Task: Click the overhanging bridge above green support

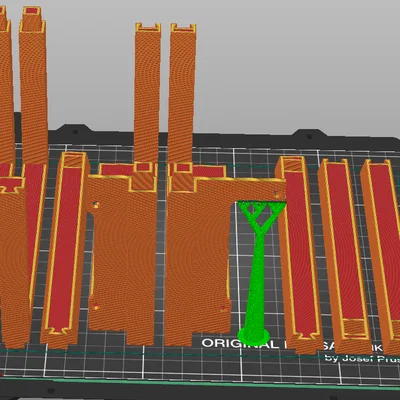Action: pyautogui.click(x=258, y=190)
